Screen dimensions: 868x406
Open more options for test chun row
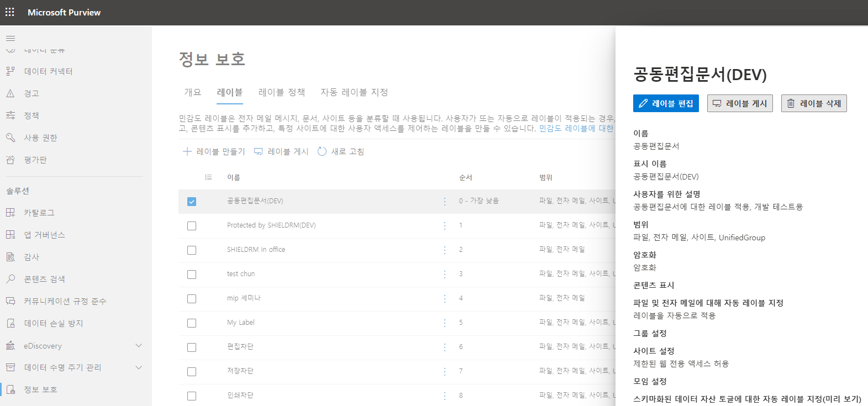(x=445, y=274)
